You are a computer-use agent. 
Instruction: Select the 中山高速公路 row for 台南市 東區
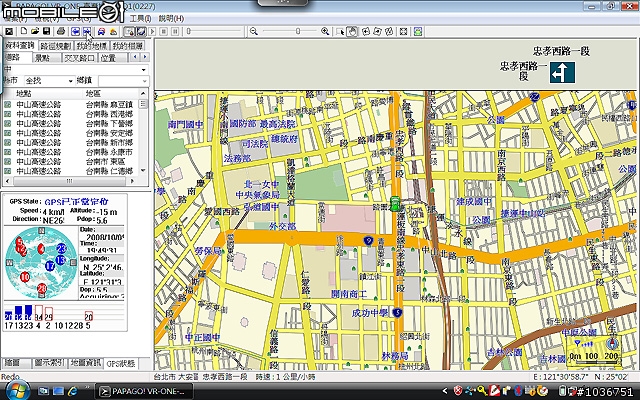71,161
